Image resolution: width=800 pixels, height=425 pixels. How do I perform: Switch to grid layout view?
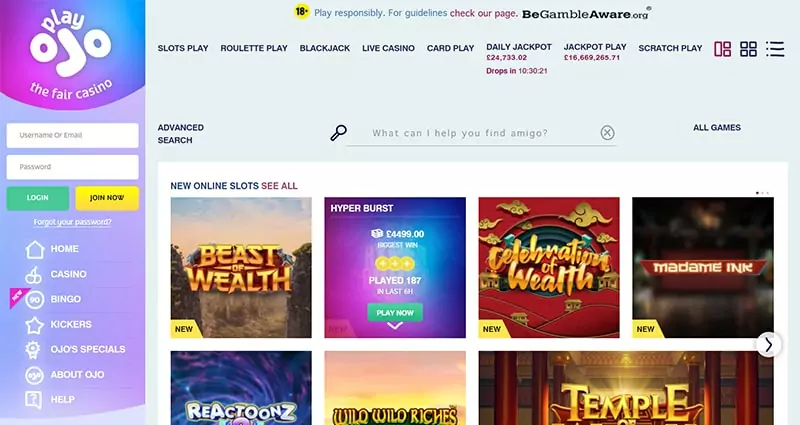(748, 49)
